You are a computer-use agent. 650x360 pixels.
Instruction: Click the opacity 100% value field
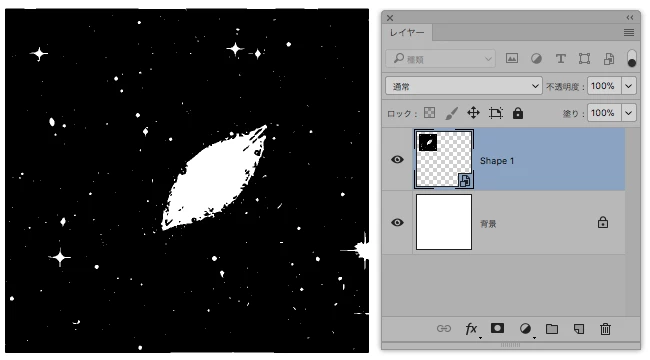coord(604,86)
